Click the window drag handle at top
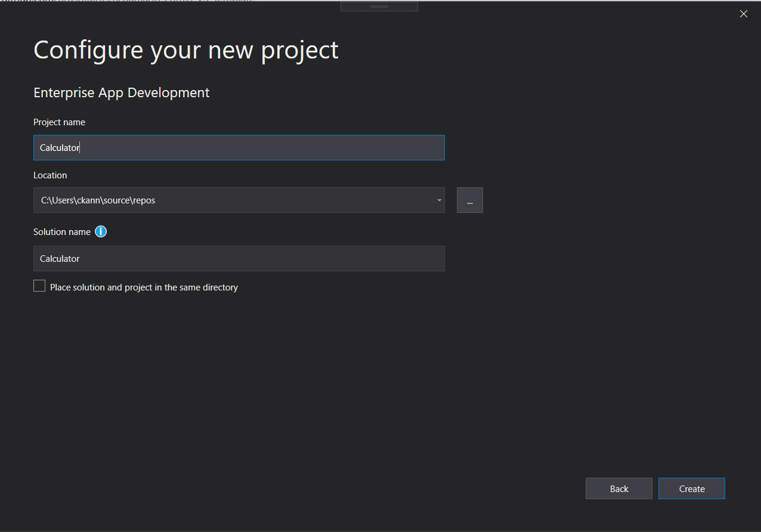The width and height of the screenshot is (761, 532). (379, 5)
